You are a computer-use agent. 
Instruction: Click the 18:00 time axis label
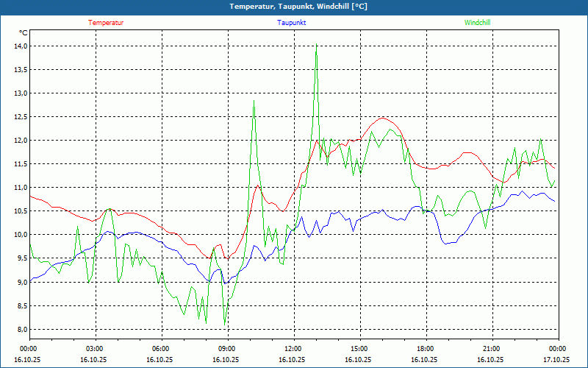coord(426,349)
